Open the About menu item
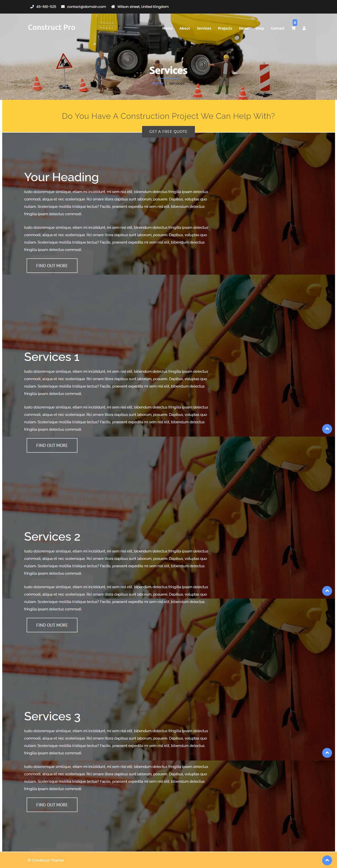This screenshot has height=868, width=337. click(x=185, y=28)
